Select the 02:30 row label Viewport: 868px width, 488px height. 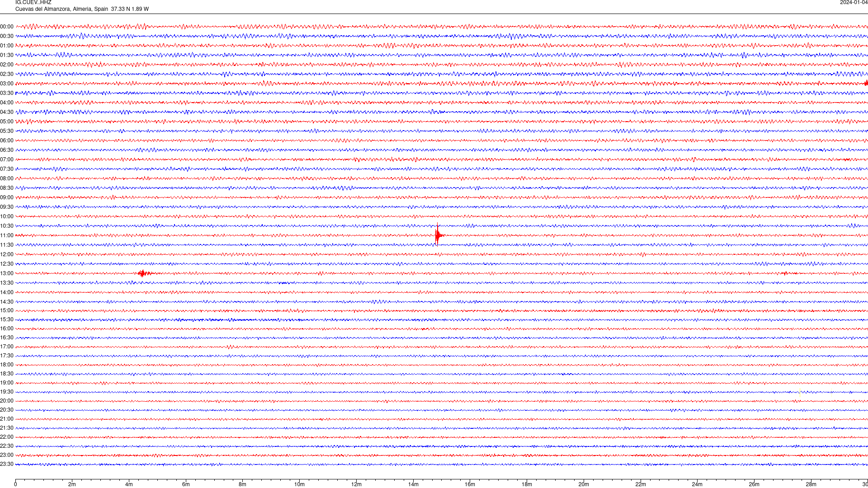(7, 74)
